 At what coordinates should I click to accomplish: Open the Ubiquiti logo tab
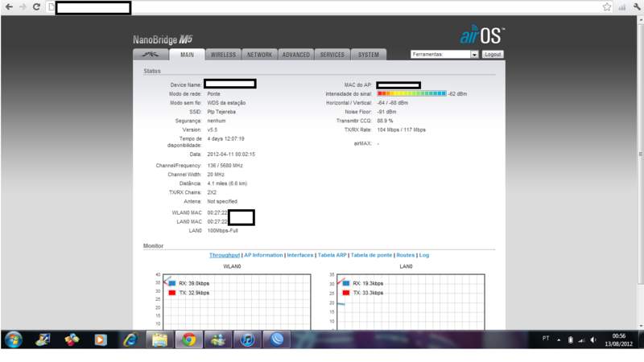point(151,55)
